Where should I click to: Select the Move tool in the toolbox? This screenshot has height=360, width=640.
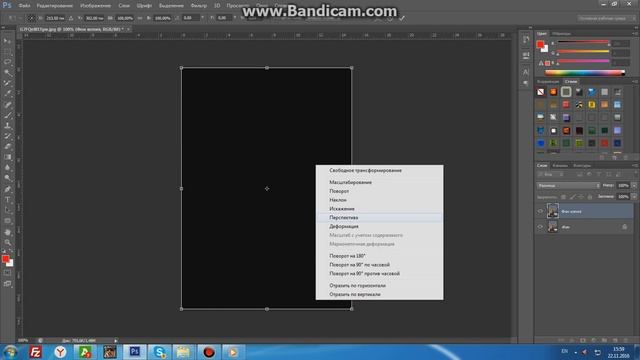tap(7, 41)
